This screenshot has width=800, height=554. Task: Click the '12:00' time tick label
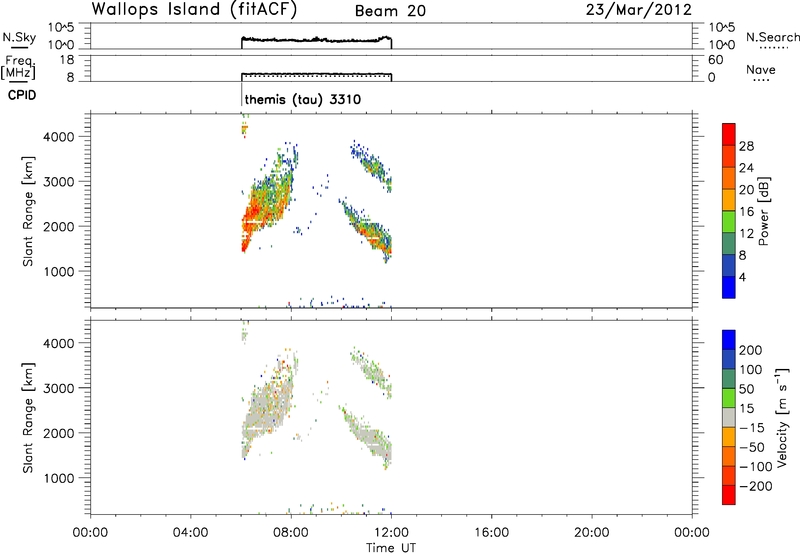pyautogui.click(x=391, y=533)
